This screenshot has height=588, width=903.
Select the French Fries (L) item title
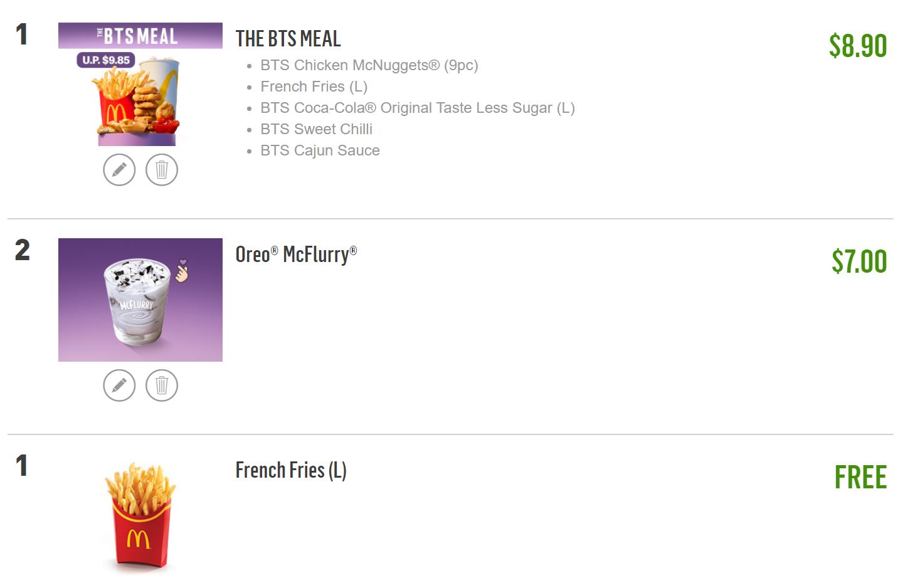pos(291,470)
